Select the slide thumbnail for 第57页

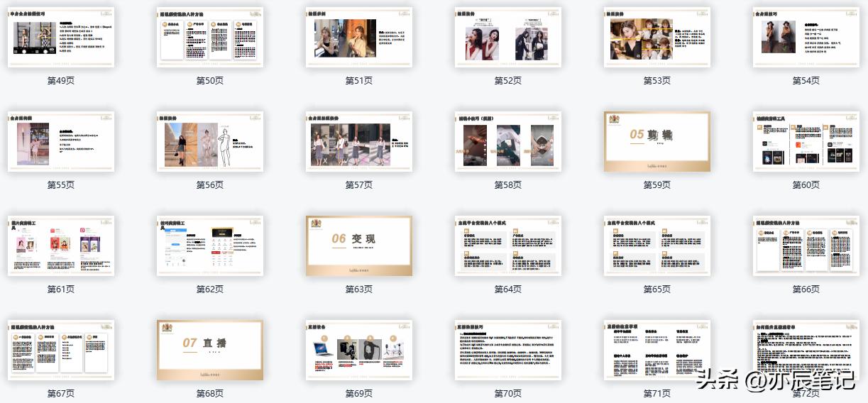click(x=359, y=142)
